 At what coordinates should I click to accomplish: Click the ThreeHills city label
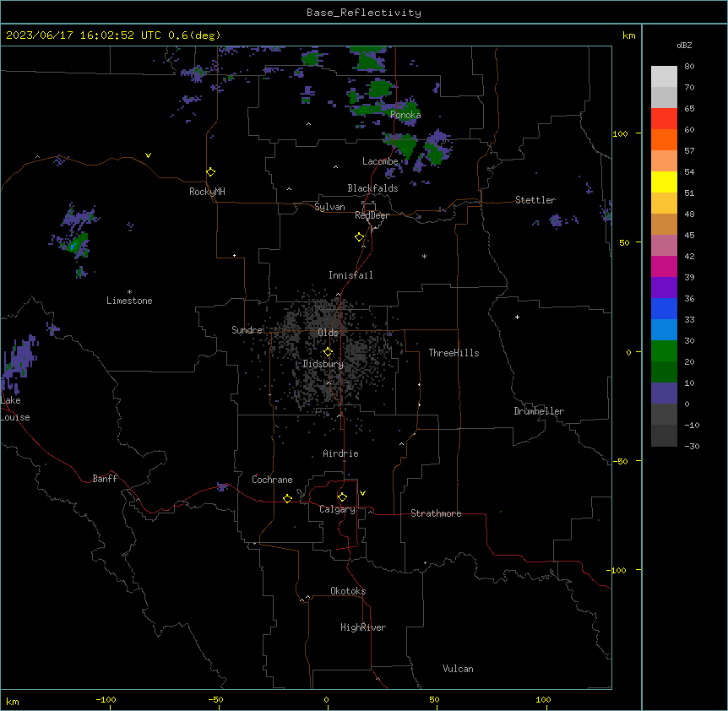pos(454,353)
